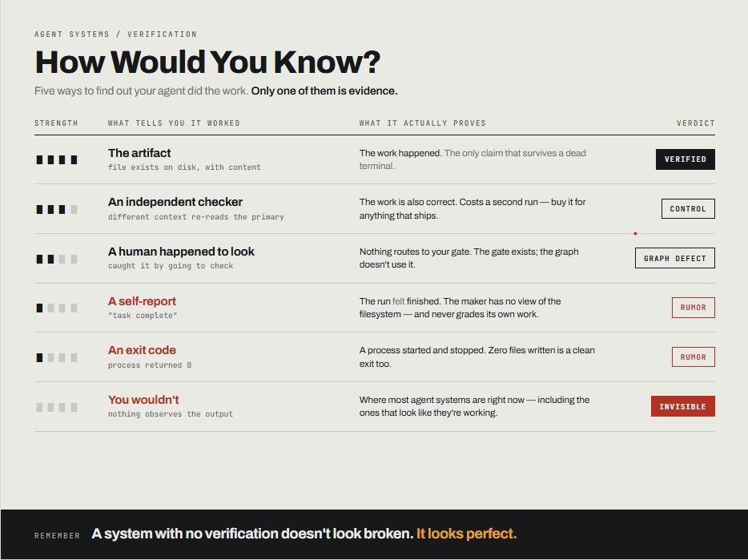The image size is (748, 560).
Task: Click the STRENGTH column header
Action: [56, 123]
